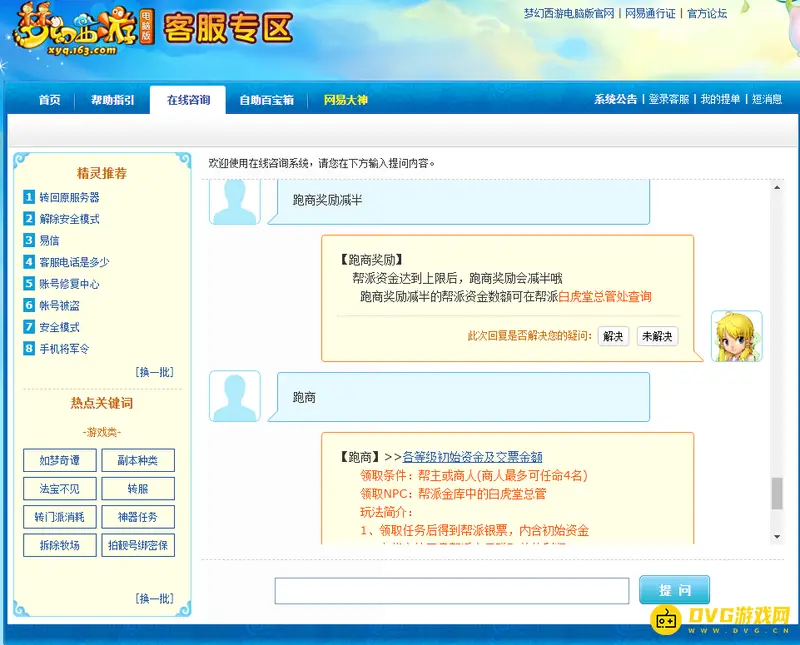800x645 pixels.
Task: Click the chat scrollbar thumb
Action: coord(777,493)
